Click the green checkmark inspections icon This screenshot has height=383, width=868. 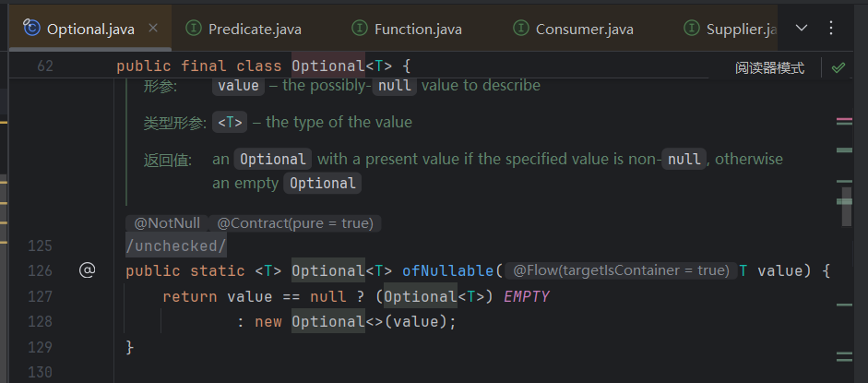point(838,67)
